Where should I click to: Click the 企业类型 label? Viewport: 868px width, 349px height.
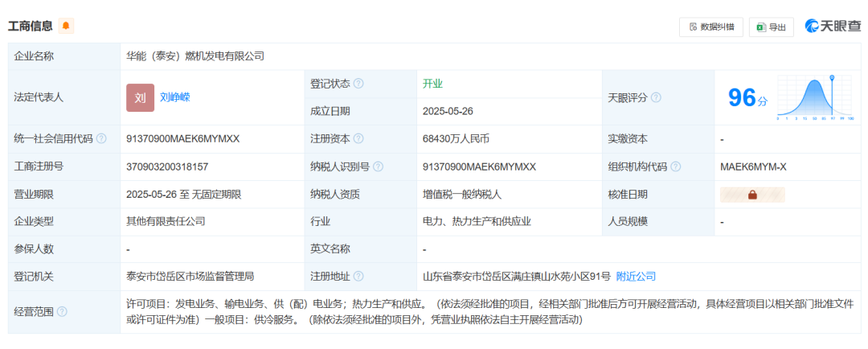[34, 222]
